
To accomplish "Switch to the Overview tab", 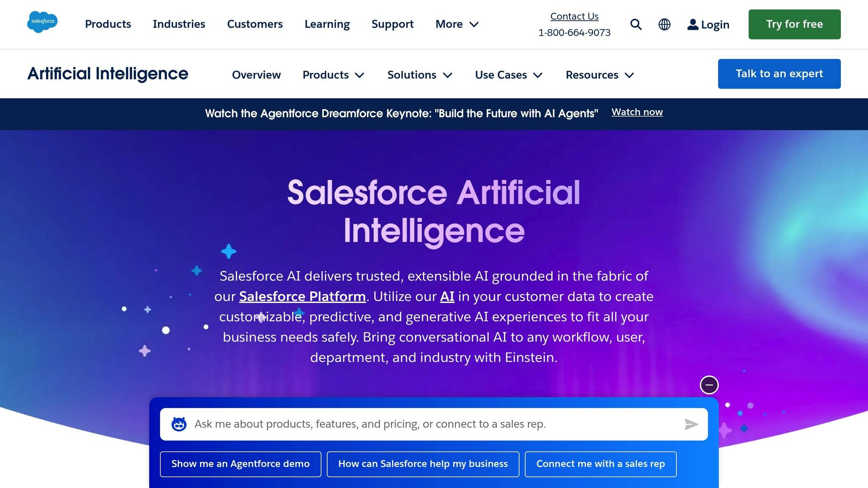I will (x=256, y=75).
